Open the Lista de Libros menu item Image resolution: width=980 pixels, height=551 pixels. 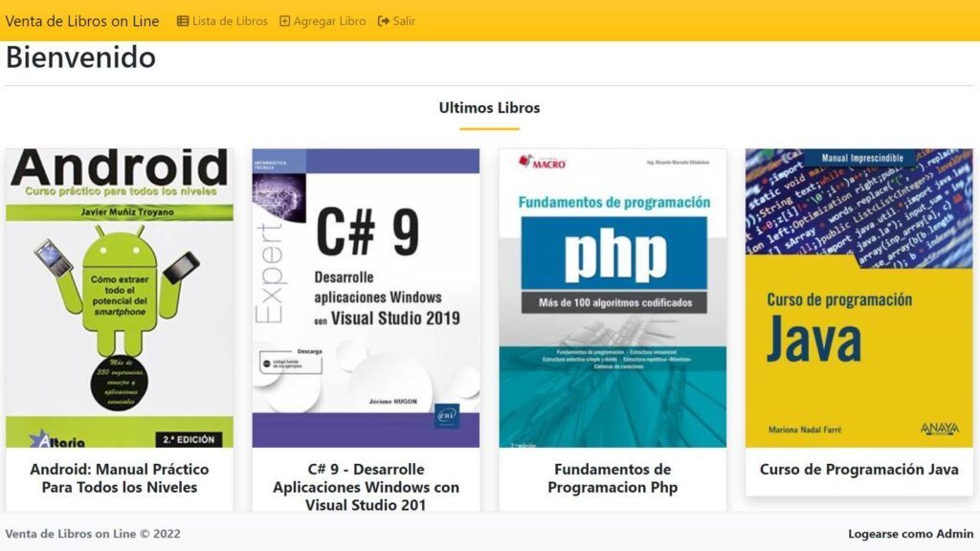coord(222,21)
